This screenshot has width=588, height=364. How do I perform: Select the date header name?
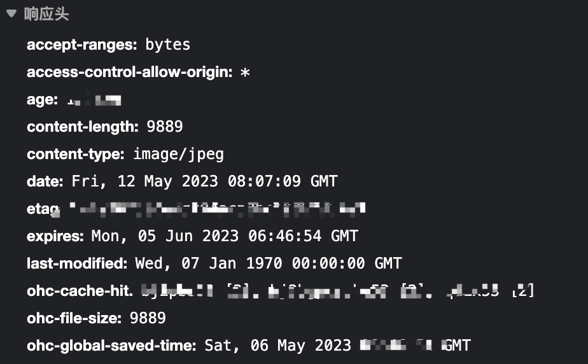point(45,181)
